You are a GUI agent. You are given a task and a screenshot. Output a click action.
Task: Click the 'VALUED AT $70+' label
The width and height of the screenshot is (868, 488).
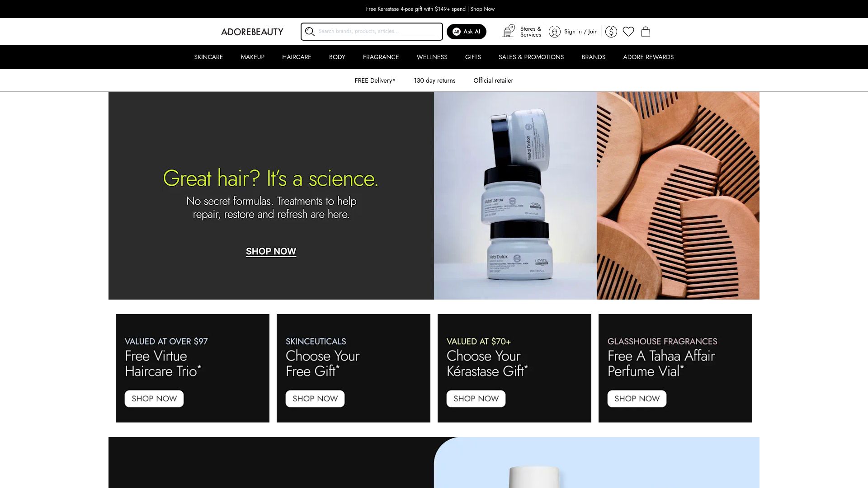(479, 341)
